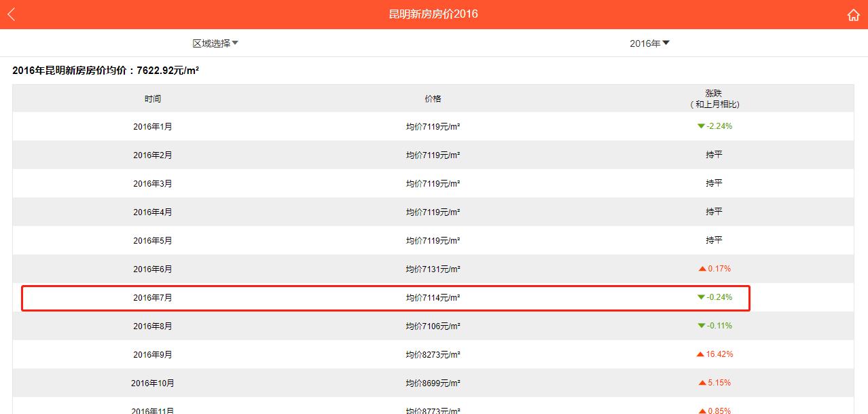The height and width of the screenshot is (414, 868).
Task: Click red up arrow beside 0.85%
Action: [x=702, y=410]
